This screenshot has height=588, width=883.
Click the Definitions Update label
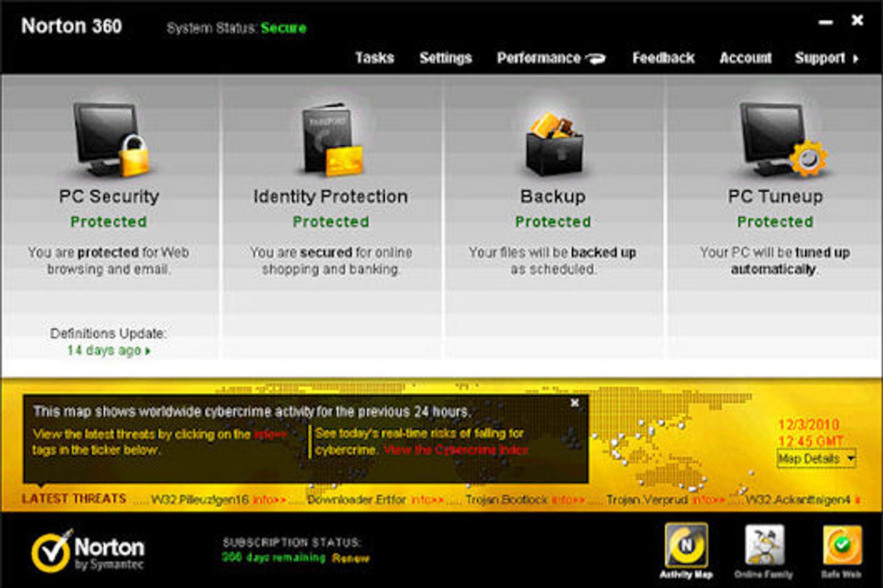pyautogui.click(x=108, y=333)
